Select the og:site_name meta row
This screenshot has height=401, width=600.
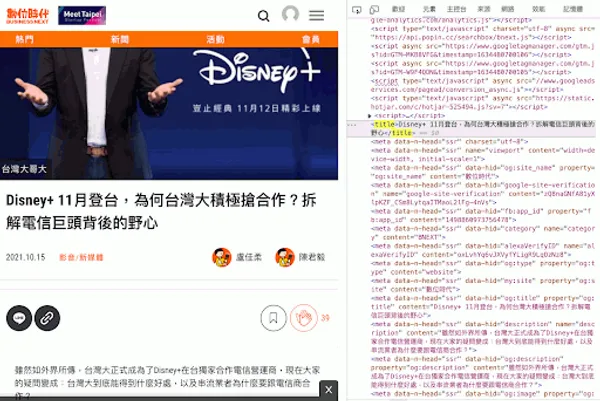coord(483,172)
